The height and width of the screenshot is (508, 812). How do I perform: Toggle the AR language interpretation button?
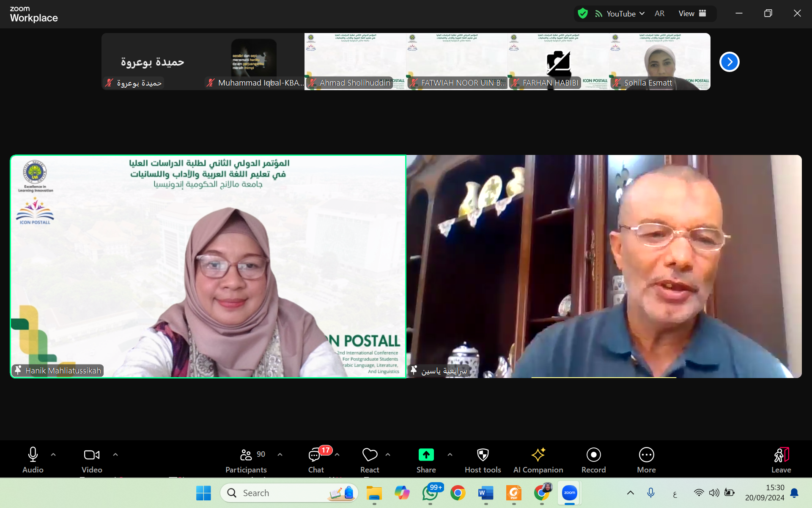(659, 14)
